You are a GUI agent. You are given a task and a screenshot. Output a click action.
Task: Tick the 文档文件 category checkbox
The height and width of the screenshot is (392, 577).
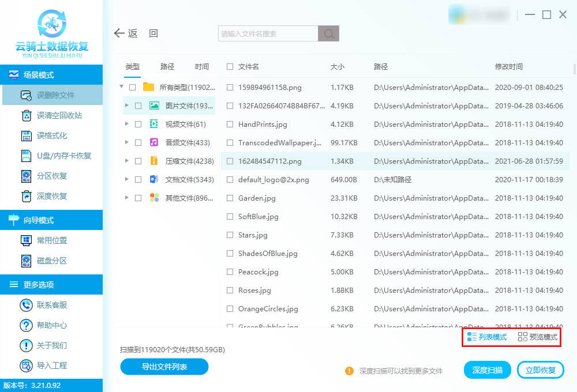tap(138, 179)
